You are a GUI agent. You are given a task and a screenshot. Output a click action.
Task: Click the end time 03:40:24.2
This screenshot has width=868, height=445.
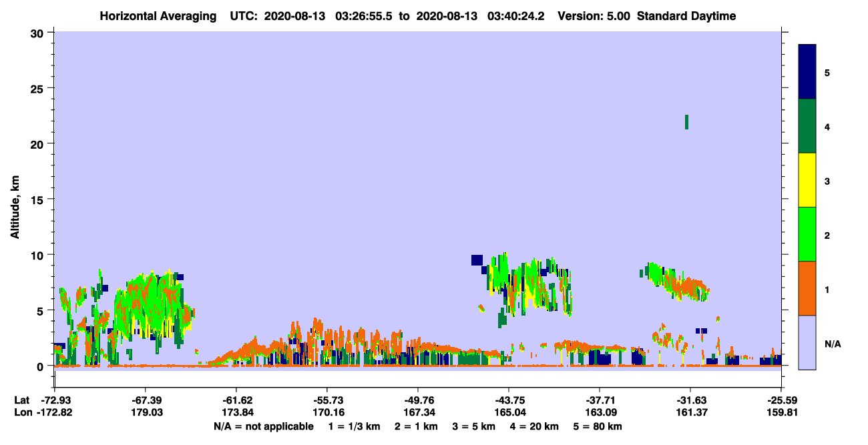(x=516, y=16)
